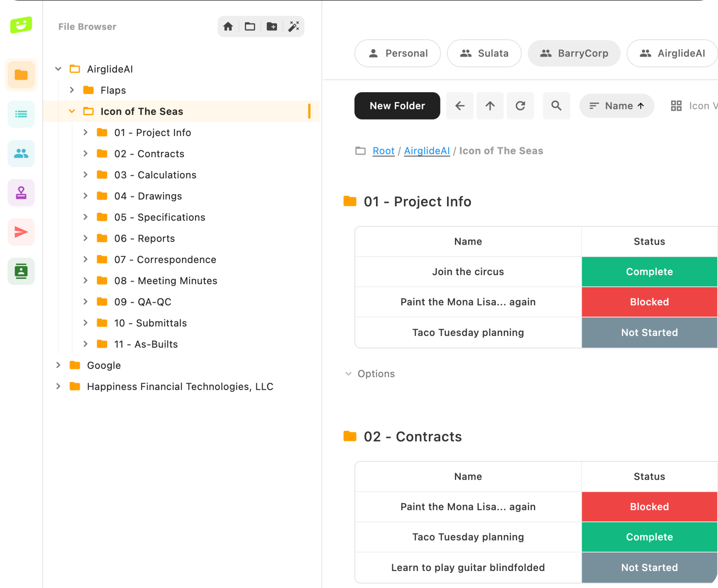Open the people group sidebar icon
Image resolution: width=718 pixels, height=588 pixels.
click(x=21, y=153)
